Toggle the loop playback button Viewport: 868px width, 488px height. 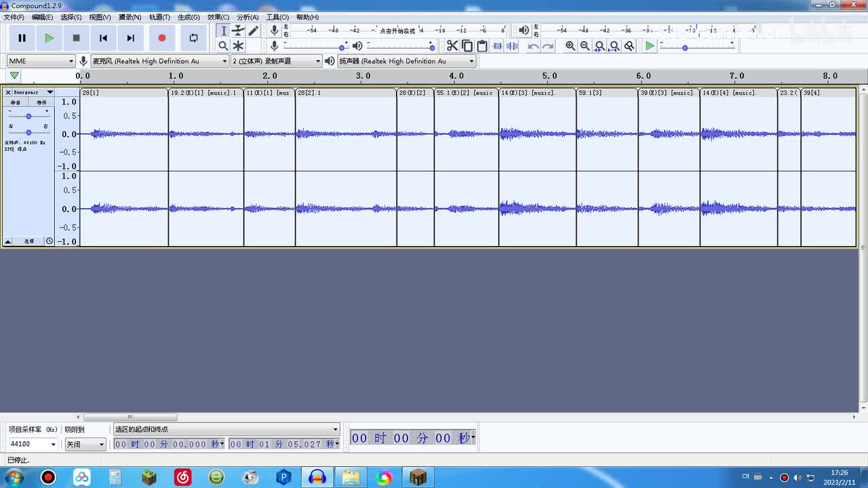(x=193, y=38)
